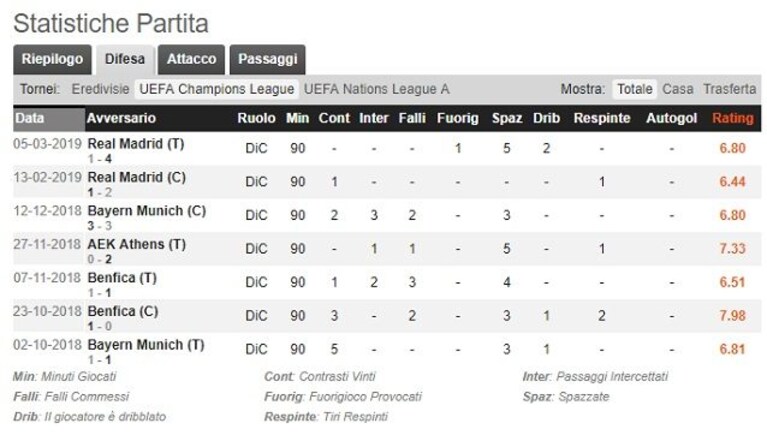This screenshot has height=441, width=767.
Task: Open Real Madrid (T) match from 05-03-2019
Action: tap(135, 144)
